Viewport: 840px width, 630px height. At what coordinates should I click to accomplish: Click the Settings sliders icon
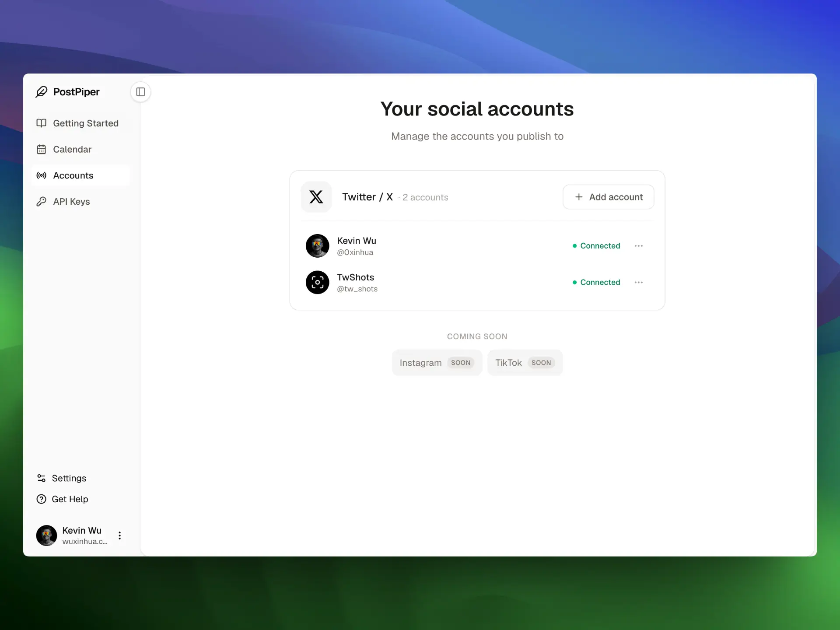(42, 478)
